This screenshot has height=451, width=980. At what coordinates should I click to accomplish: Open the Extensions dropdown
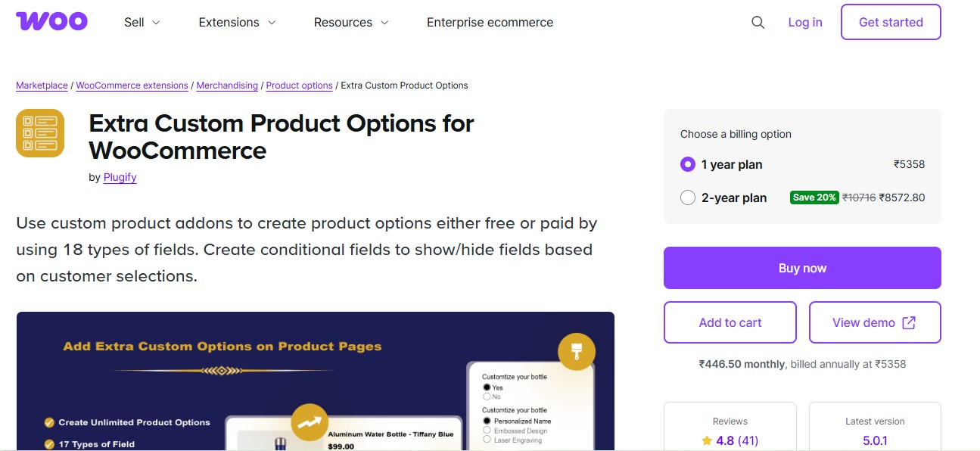point(236,23)
